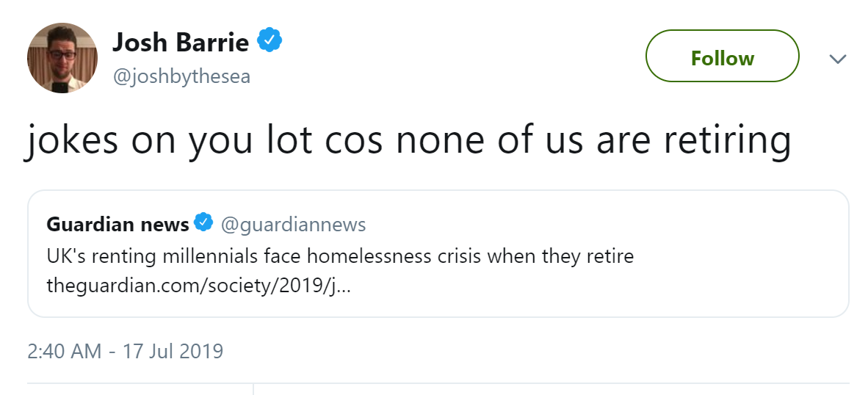Click the quoted headline about renting millennials
Image resolution: width=868 pixels, height=395 pixels.
tap(339, 258)
